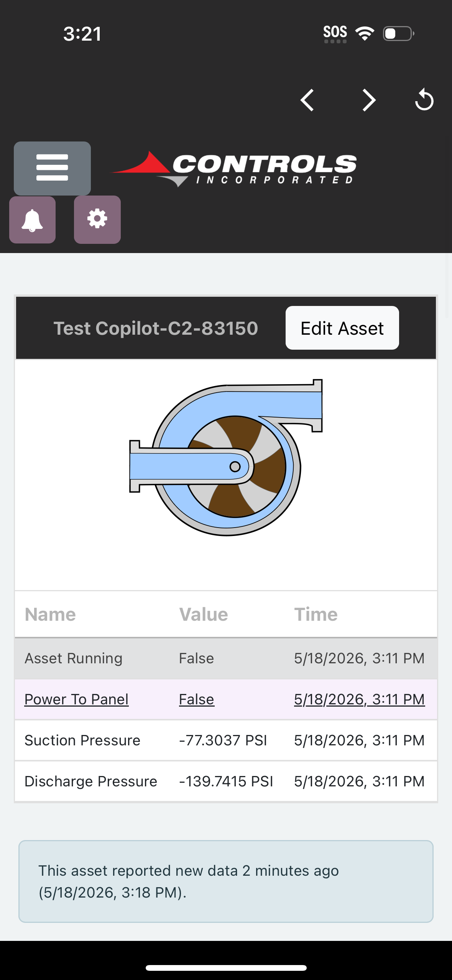Open notifications bell icon

coord(32,220)
